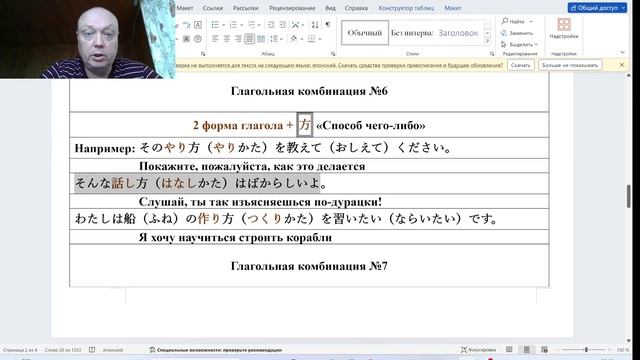
Task: Open the rightmost Макет tab
Action: (x=453, y=8)
